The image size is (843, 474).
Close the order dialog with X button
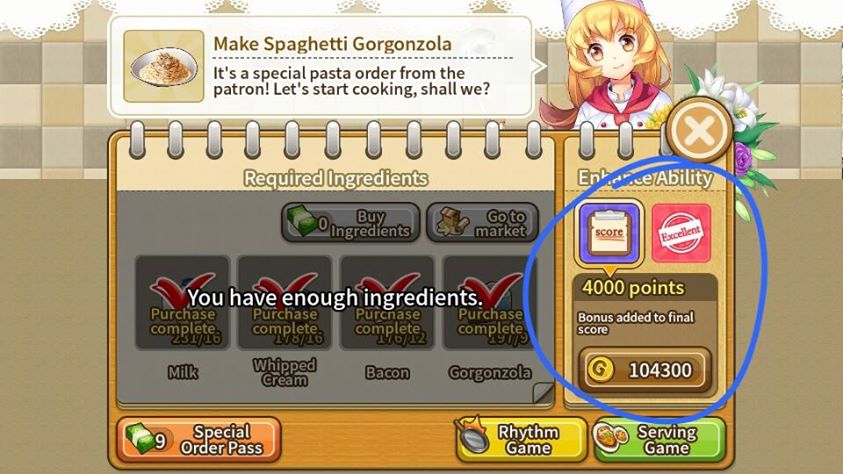pyautogui.click(x=699, y=130)
